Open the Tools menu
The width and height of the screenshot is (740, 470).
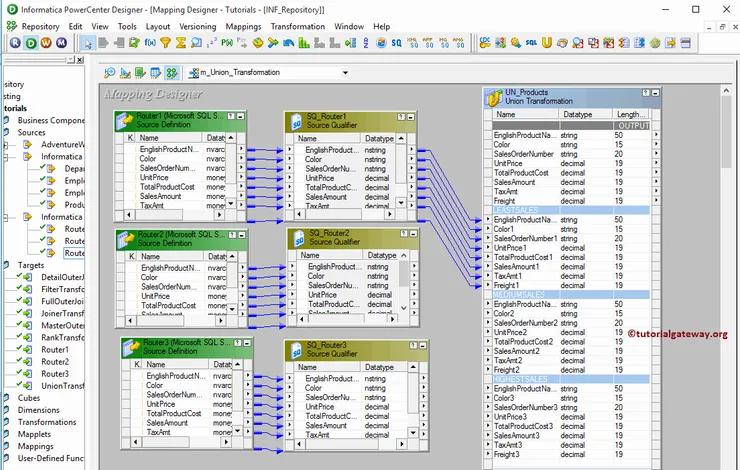(127, 26)
